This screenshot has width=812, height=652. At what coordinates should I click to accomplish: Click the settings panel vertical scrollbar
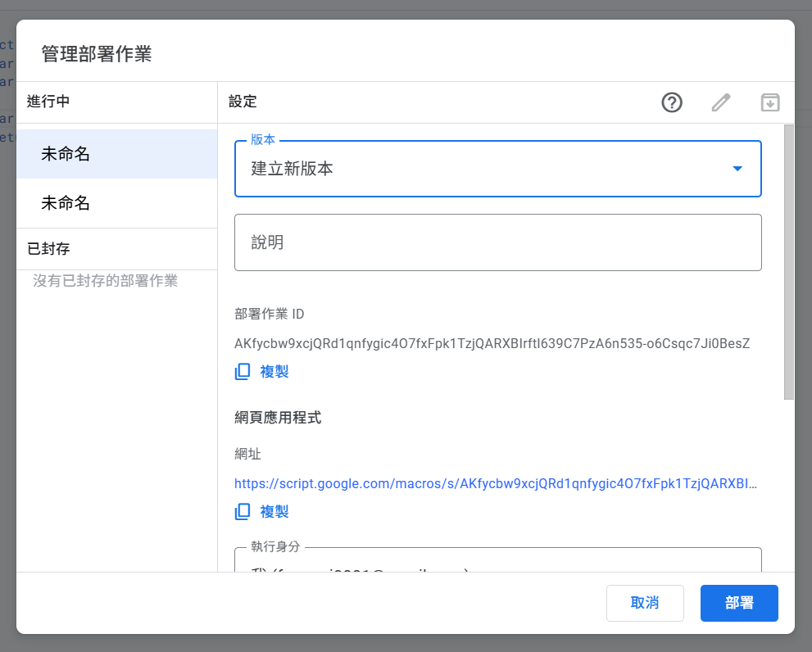[x=789, y=262]
